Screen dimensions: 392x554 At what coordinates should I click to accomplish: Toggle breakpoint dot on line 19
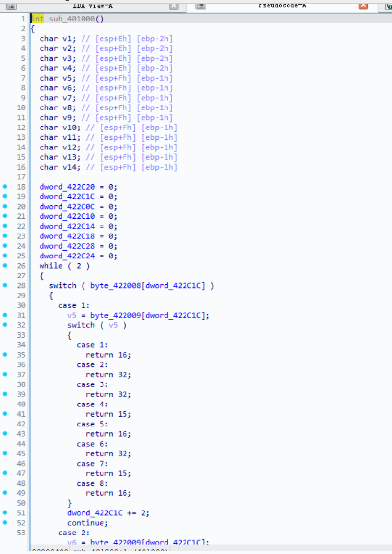click(5, 196)
